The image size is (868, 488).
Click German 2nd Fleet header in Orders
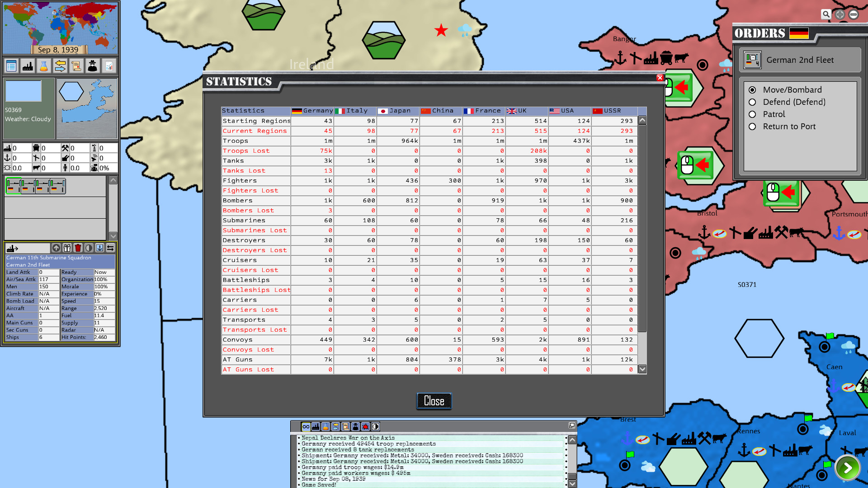tap(800, 60)
